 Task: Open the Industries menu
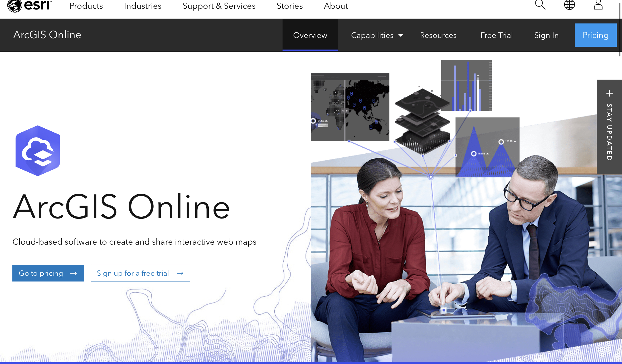click(x=143, y=6)
